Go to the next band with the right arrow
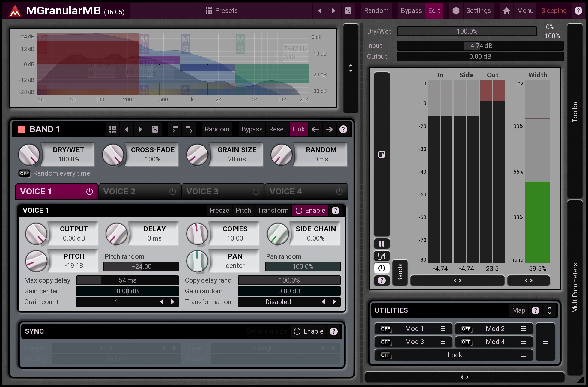 click(x=329, y=129)
